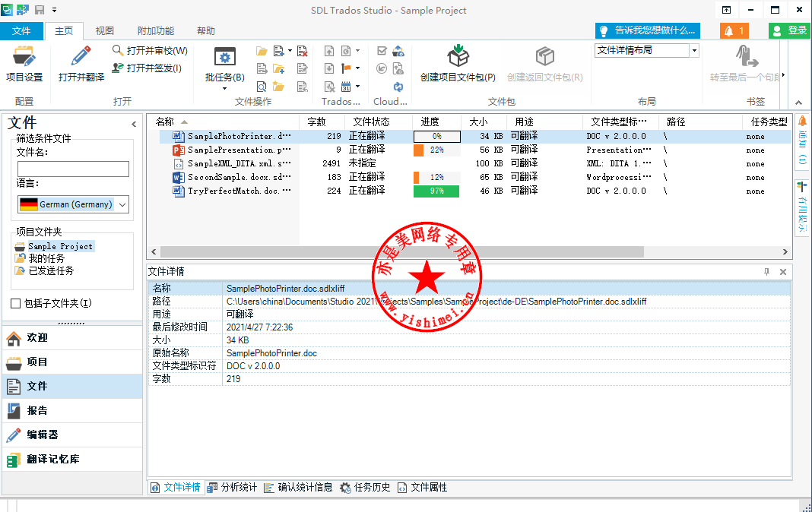812x512 pixels.
Task: Expand the dropdown beside the calendar icon
Action: pyautogui.click(x=358, y=87)
